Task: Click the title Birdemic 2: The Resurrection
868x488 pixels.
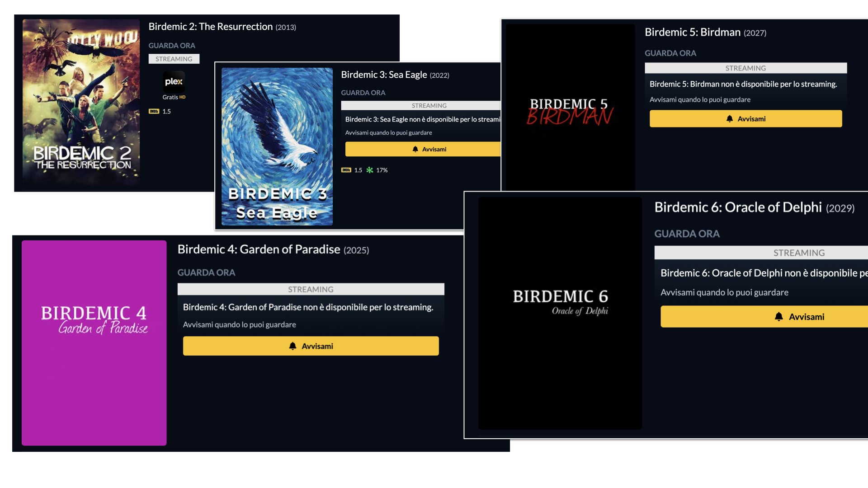Action: [x=211, y=27]
